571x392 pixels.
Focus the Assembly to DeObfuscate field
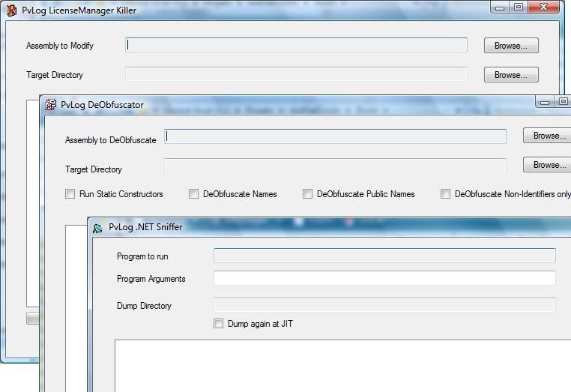point(335,136)
